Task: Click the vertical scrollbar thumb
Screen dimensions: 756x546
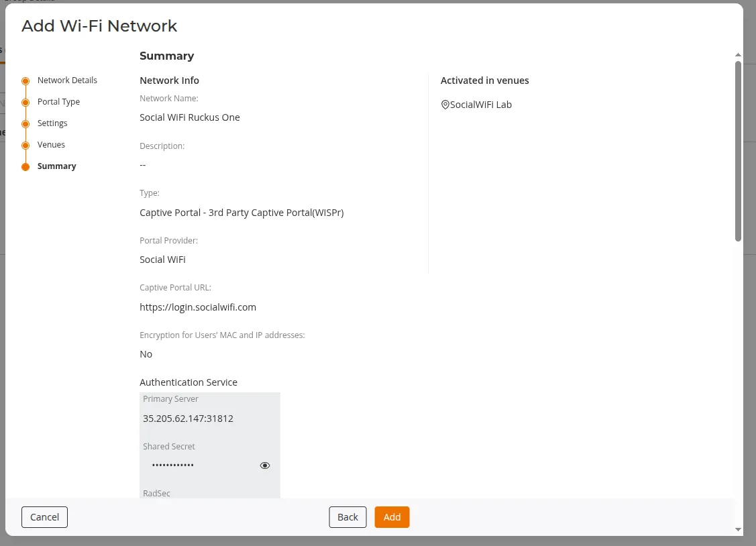Action: (738, 151)
